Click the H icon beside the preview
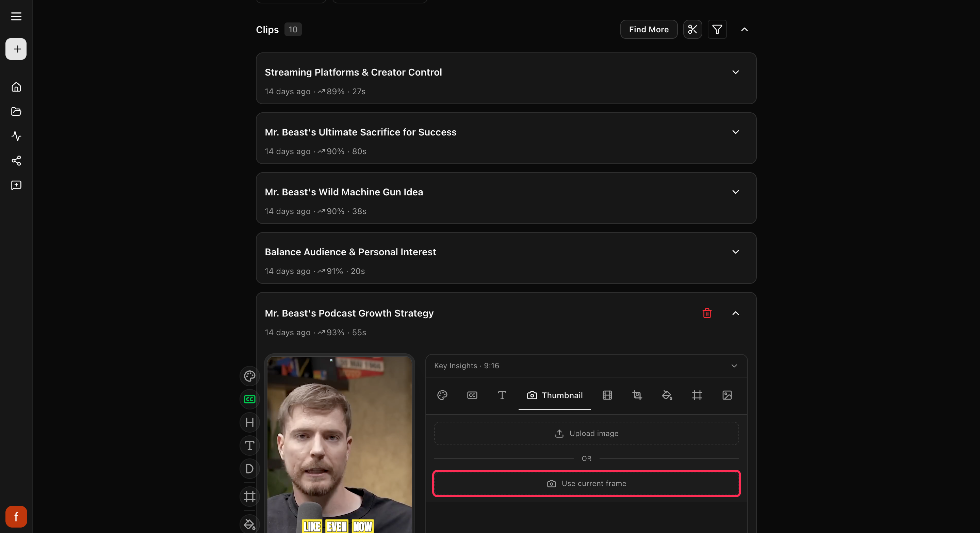The height and width of the screenshot is (533, 980). point(249,422)
